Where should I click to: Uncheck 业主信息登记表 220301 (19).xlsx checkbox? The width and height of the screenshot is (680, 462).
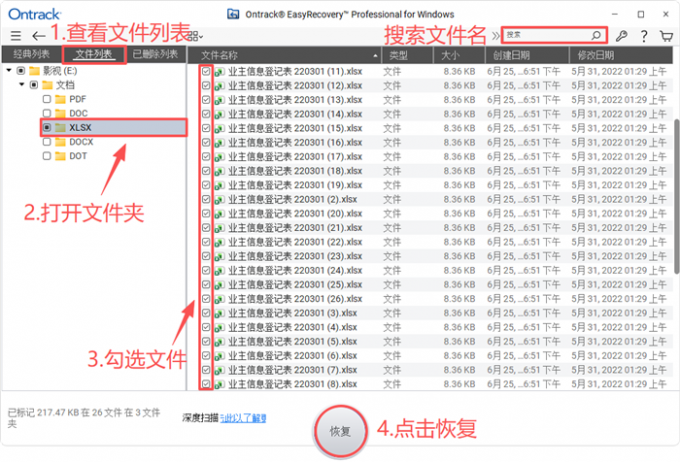(x=206, y=185)
